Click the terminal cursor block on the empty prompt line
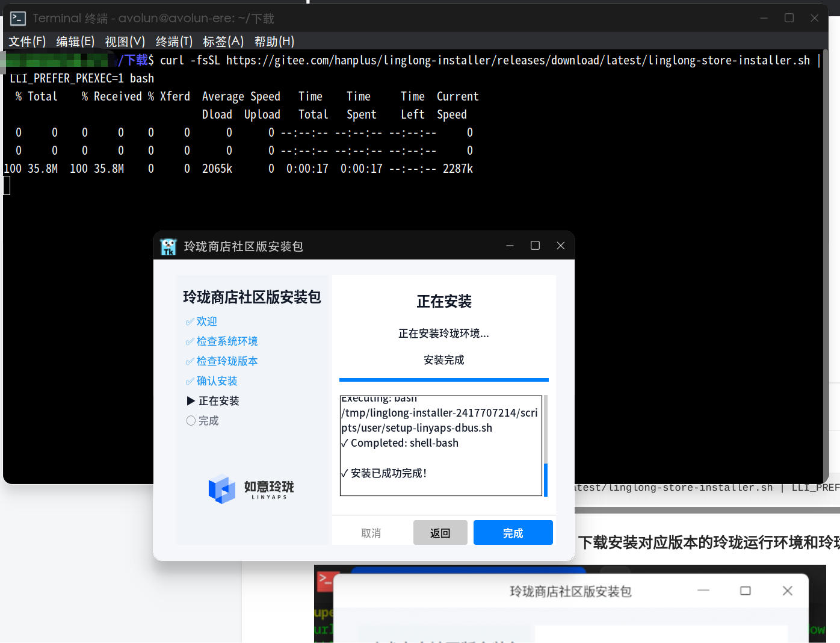Viewport: 840px width, 643px height. pyautogui.click(x=7, y=185)
